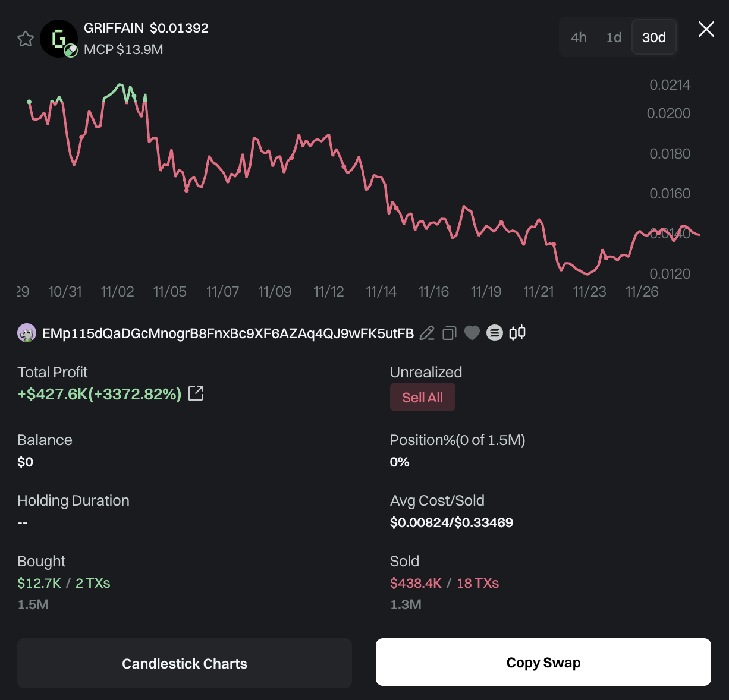Viewport: 729px width, 700px height.
Task: Click the wallet address text
Action: pos(228,333)
